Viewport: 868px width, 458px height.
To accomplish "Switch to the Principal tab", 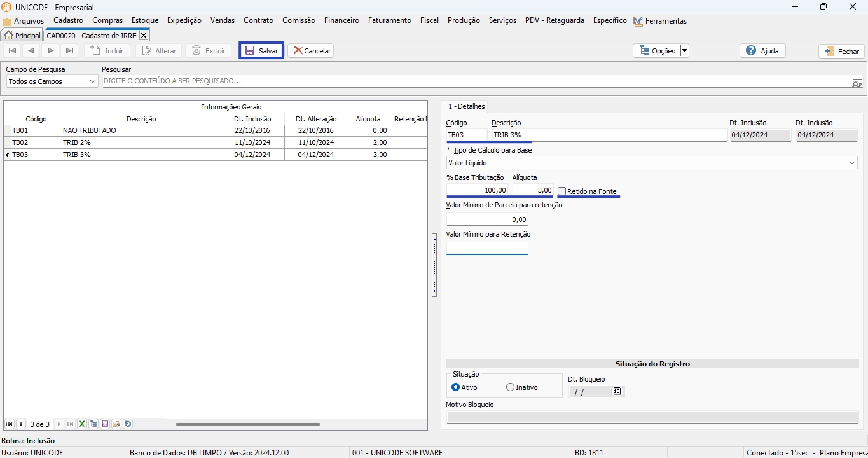I will [22, 36].
